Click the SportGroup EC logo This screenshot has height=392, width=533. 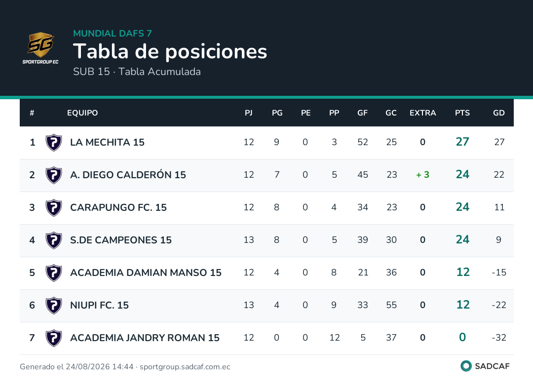point(40,48)
